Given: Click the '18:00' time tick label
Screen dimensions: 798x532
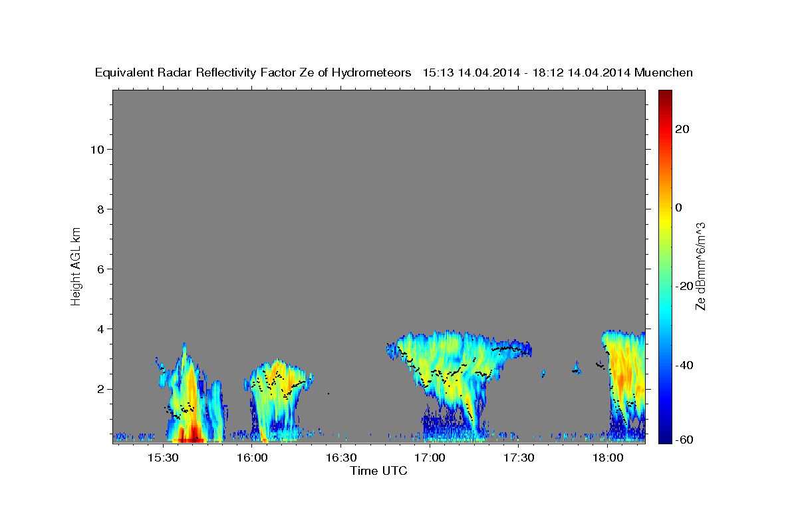Looking at the screenshot, I should pyautogui.click(x=608, y=458).
